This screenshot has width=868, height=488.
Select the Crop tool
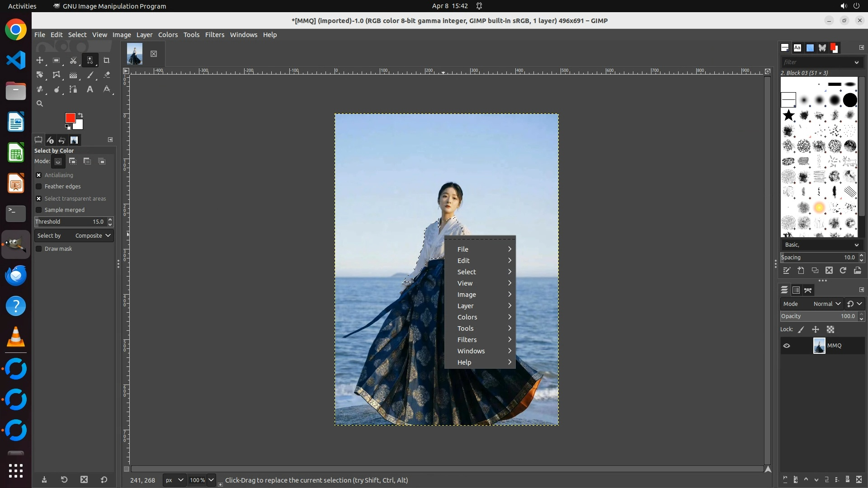pyautogui.click(x=107, y=60)
